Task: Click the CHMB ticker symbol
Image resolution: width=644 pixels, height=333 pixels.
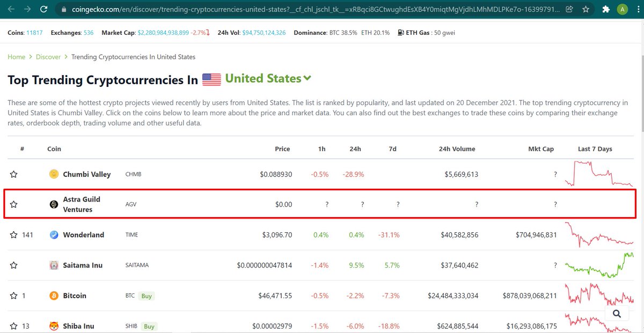Action: click(134, 174)
